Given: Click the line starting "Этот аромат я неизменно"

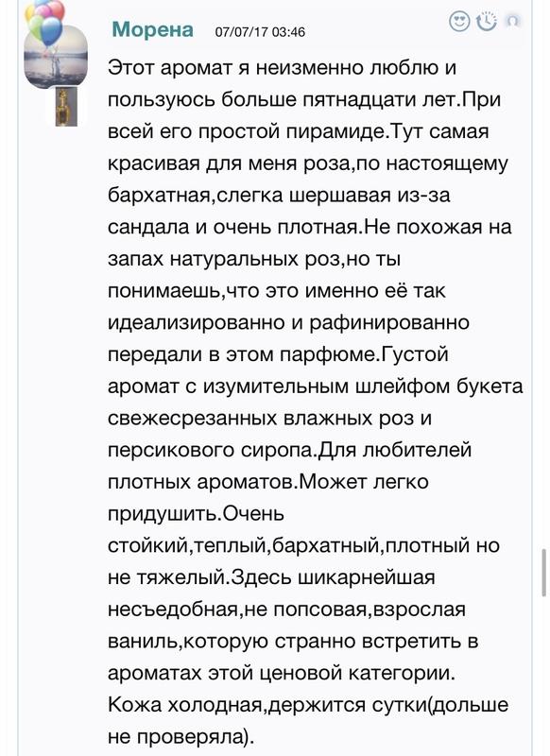Looking at the screenshot, I should coord(282,67).
